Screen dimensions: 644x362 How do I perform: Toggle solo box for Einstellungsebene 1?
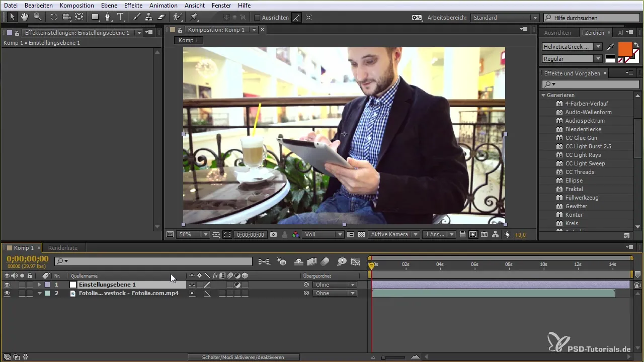tap(22, 285)
